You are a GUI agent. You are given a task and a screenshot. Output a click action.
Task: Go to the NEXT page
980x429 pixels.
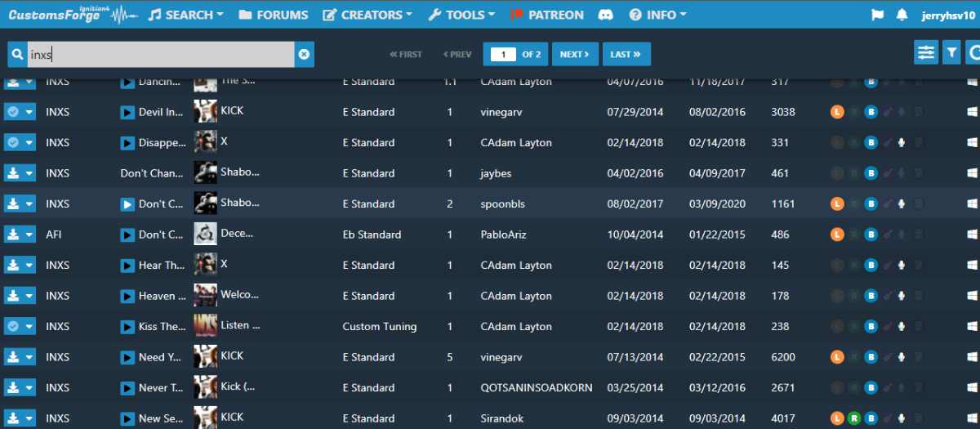pos(575,54)
